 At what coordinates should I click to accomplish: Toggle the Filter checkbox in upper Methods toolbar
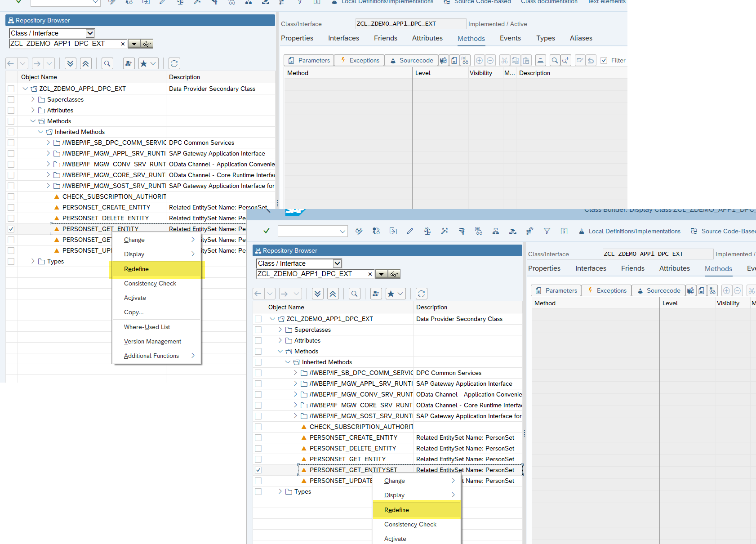coord(604,60)
